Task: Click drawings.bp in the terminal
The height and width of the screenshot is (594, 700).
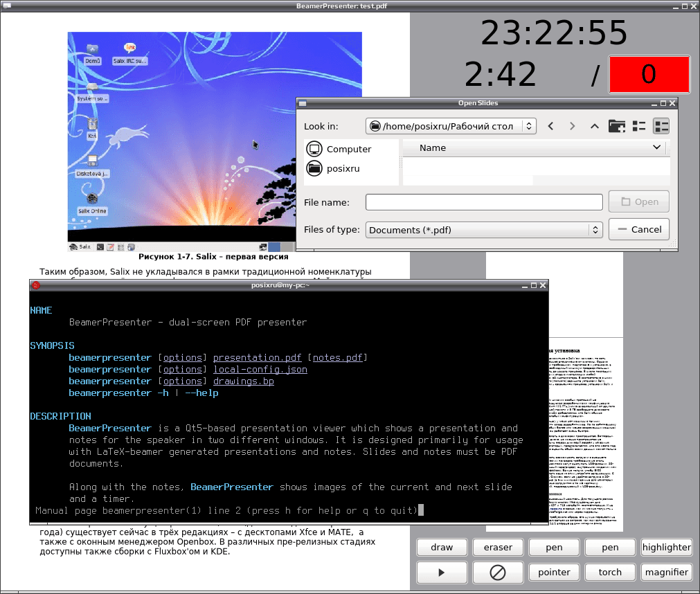Action: [243, 381]
